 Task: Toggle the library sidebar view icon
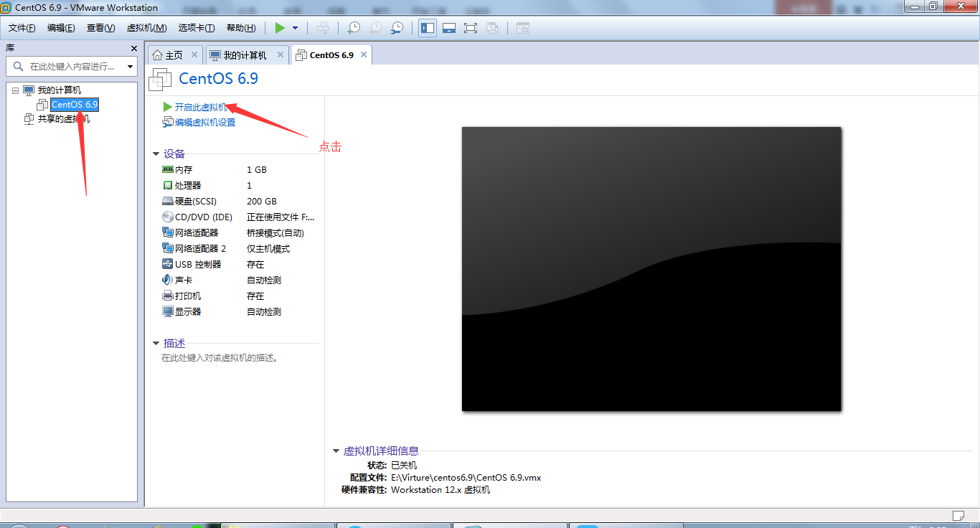pyautogui.click(x=428, y=28)
